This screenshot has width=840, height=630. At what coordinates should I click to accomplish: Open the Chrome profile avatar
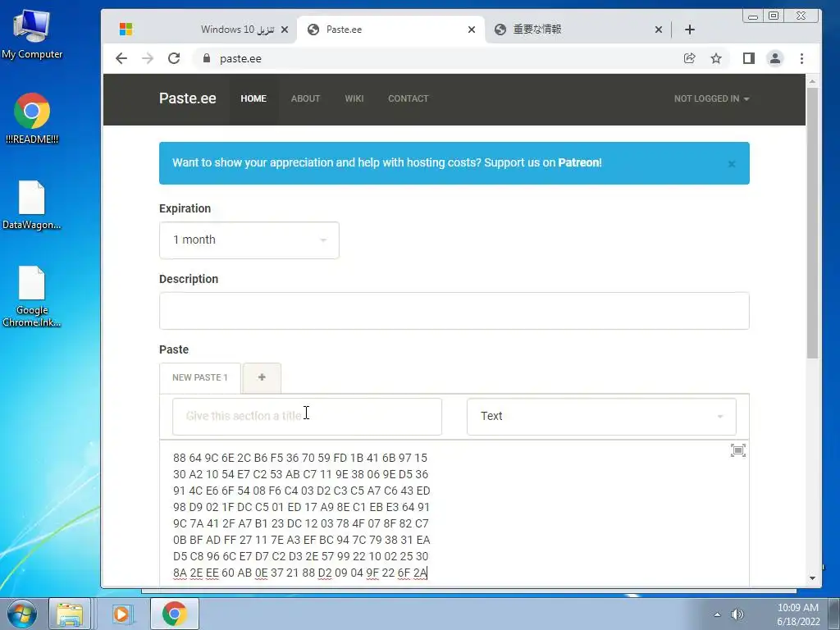[774, 58]
